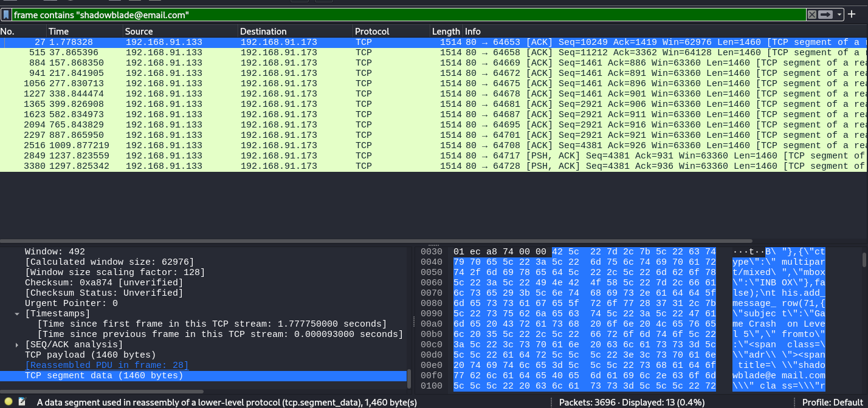Open the display filter bookmarks icon
The image size is (868, 408).
(6, 15)
